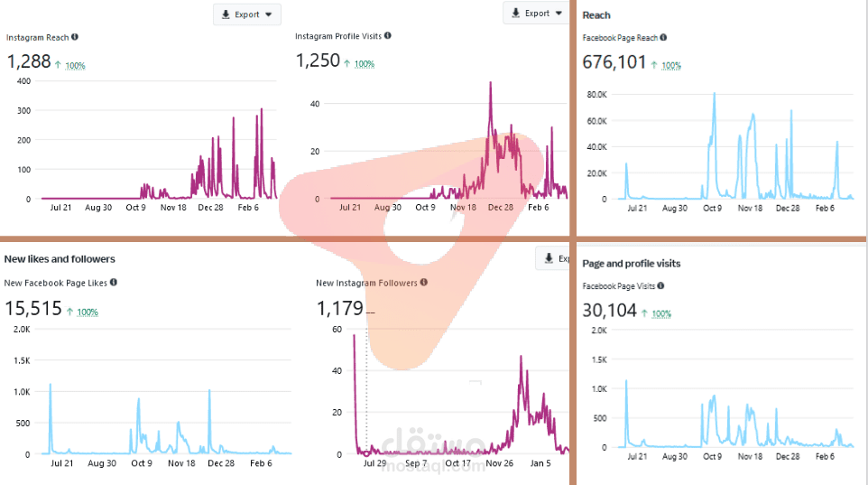
Task: Open the Export dropdown above Instagram Reach
Action: pos(247,14)
